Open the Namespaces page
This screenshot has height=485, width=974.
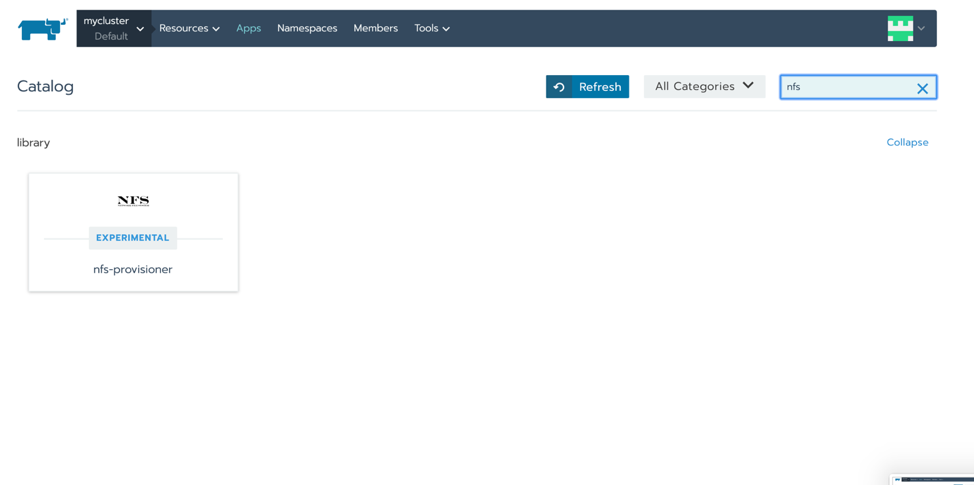307,28
